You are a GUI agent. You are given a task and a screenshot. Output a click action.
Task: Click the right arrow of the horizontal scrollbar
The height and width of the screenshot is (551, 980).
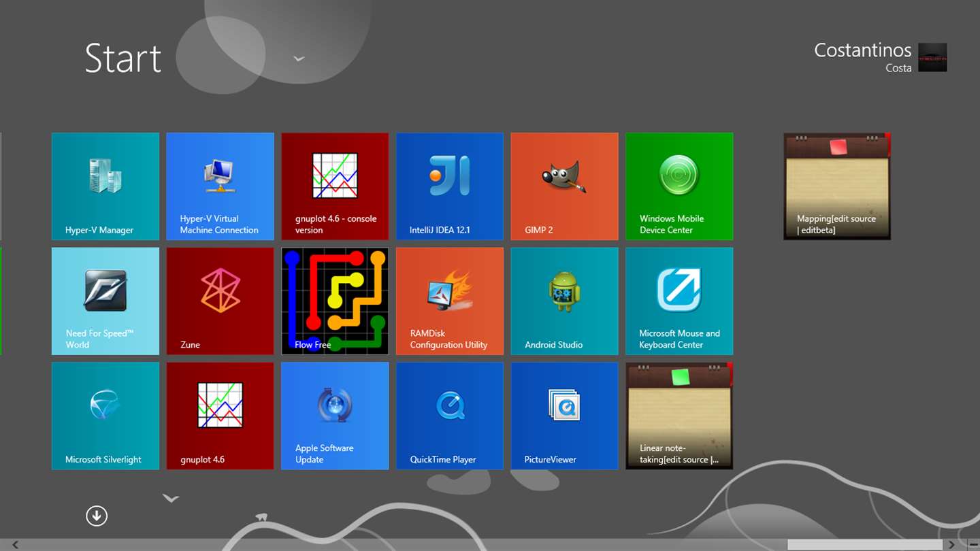(x=951, y=545)
